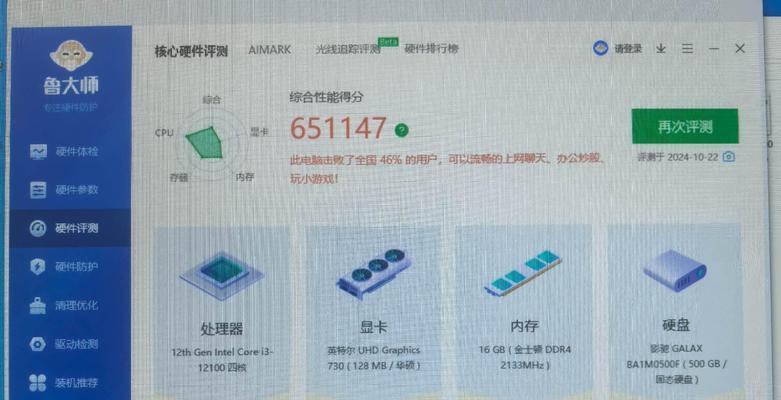Viewport: 781px width, 400px height.
Task: Open the hamburger menu icon
Action: point(687,48)
